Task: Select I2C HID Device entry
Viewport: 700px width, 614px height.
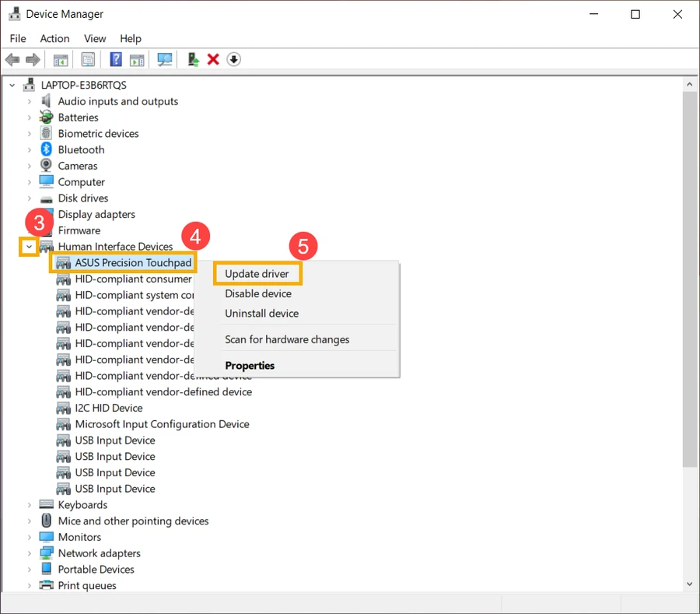Action: pos(108,408)
